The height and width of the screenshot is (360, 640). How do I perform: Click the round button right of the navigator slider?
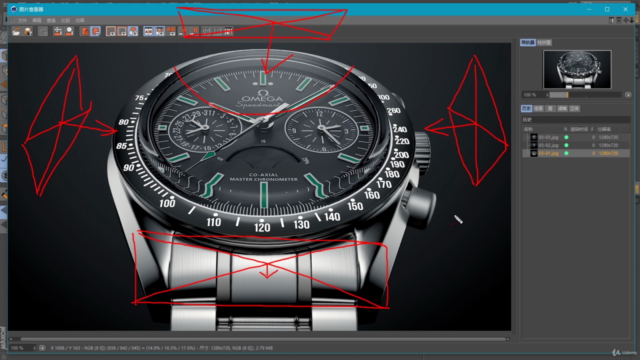click(x=628, y=95)
